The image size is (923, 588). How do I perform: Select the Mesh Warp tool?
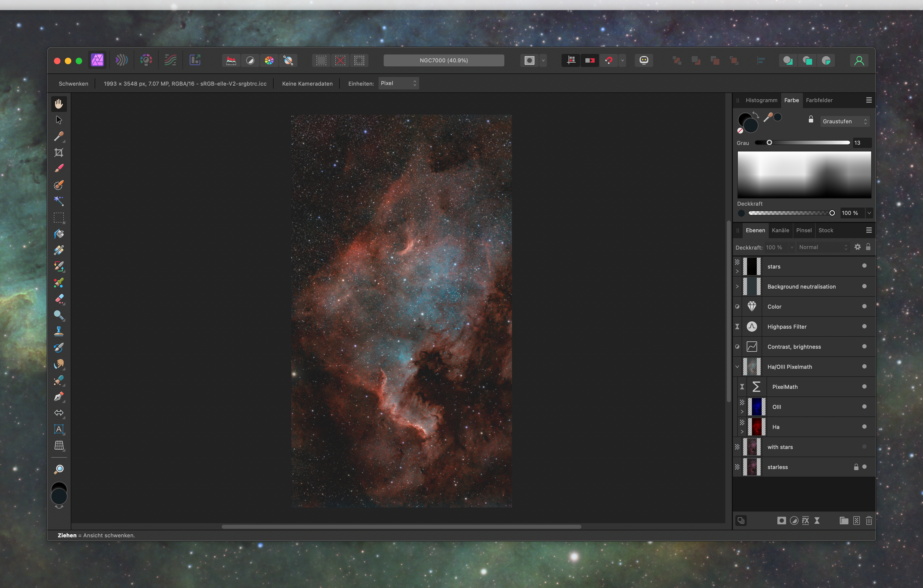pyautogui.click(x=59, y=445)
